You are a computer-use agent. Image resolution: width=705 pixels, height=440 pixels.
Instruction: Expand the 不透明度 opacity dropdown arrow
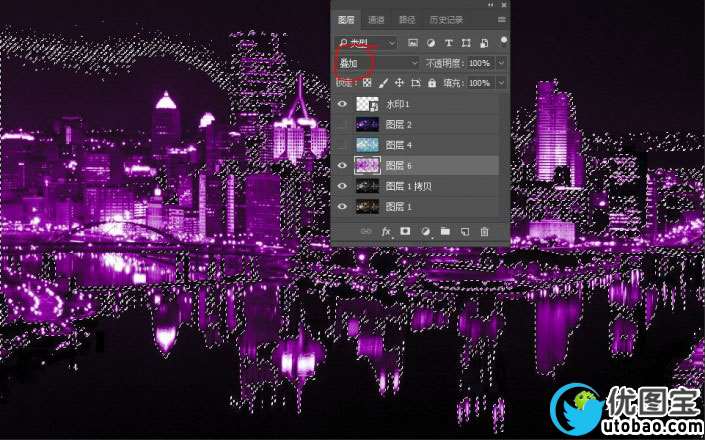tap(501, 63)
